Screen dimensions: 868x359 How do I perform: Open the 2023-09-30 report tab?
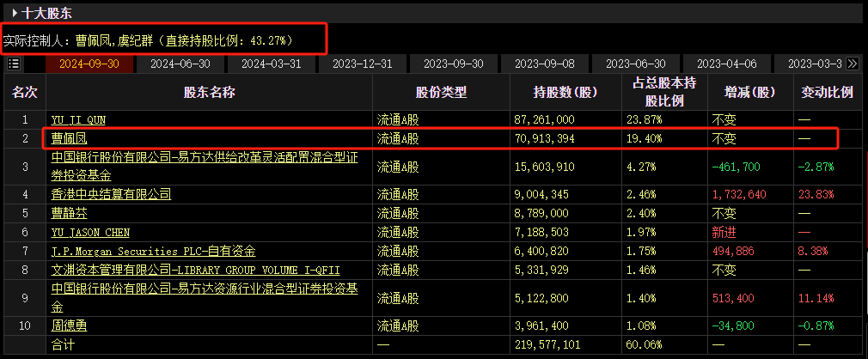point(454,64)
